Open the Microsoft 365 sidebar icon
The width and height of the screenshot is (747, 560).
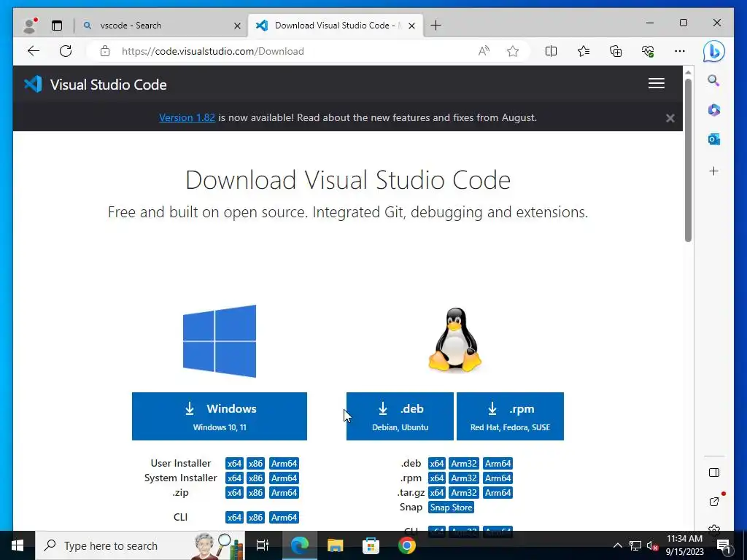(x=713, y=110)
